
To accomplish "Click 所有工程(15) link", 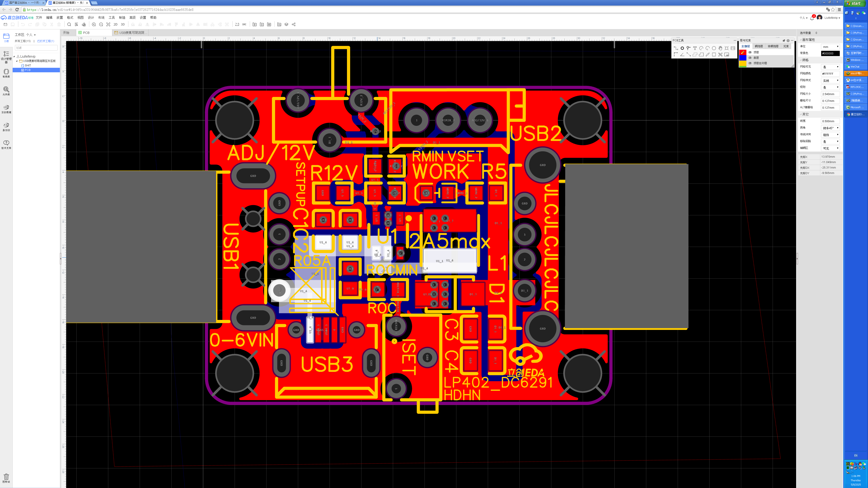I will tap(23, 41).
